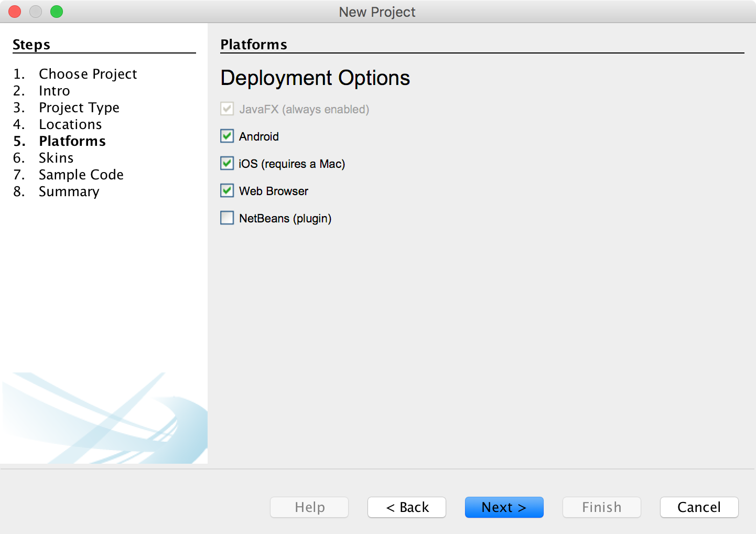Click the Summary step entry
The height and width of the screenshot is (534, 756).
pyautogui.click(x=69, y=191)
